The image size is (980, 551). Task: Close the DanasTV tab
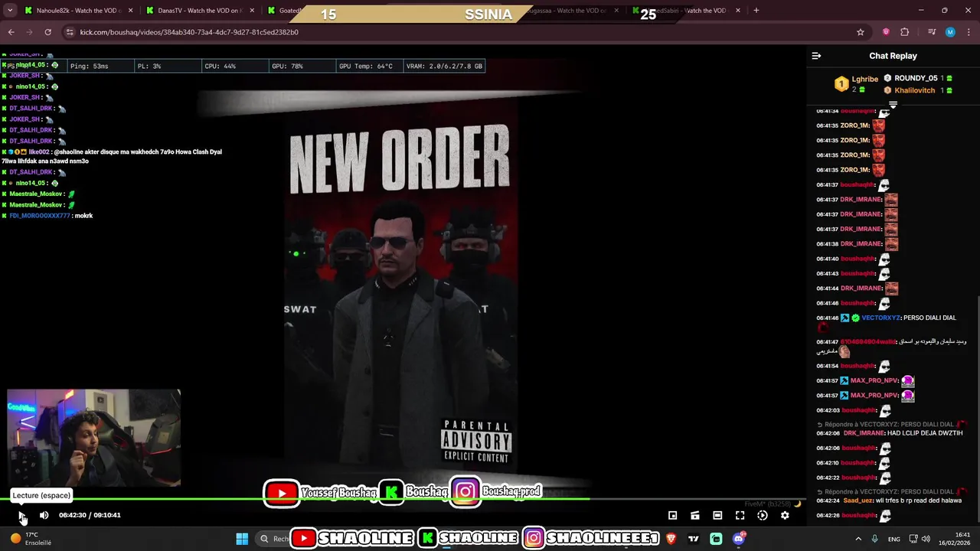coord(252,11)
